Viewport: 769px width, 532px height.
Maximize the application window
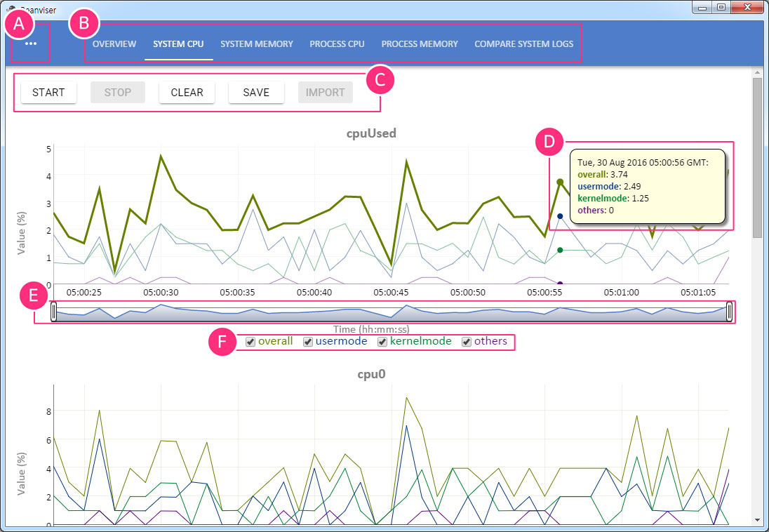coord(721,8)
